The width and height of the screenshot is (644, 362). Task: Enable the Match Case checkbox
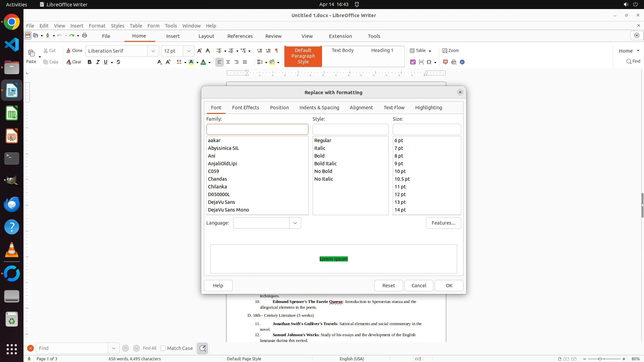tap(163, 348)
